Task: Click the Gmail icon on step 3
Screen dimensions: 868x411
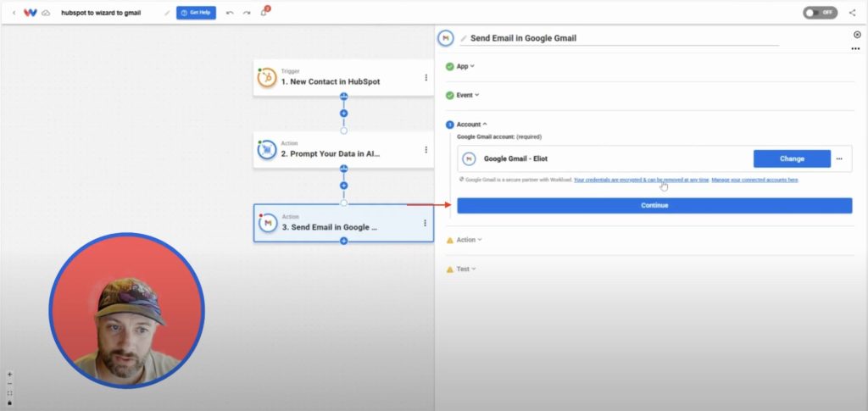Action: point(267,223)
